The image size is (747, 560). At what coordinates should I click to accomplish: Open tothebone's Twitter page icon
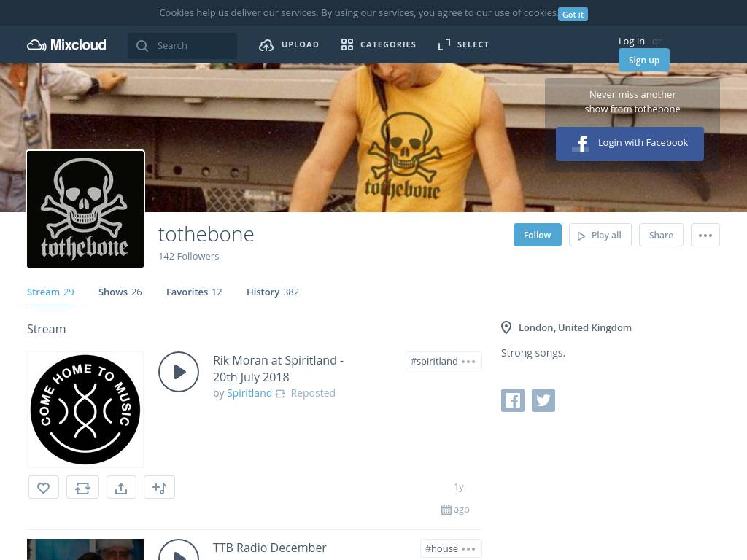pyautogui.click(x=543, y=400)
